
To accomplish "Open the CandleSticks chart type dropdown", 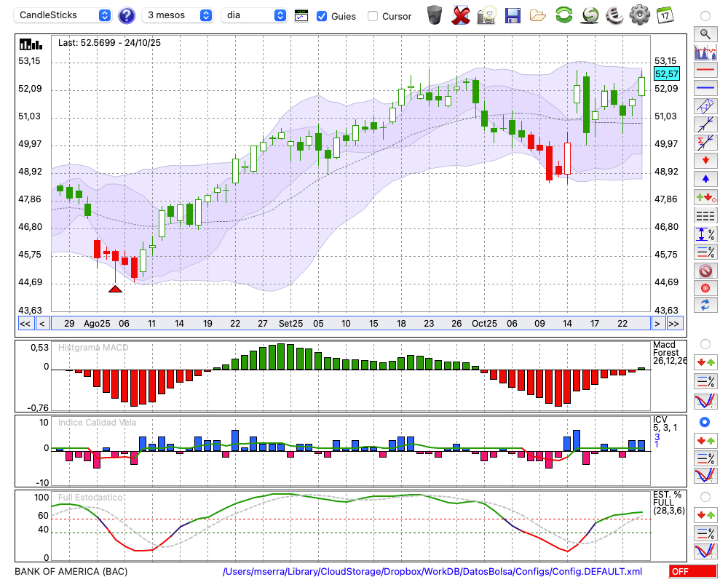I will 65,15.
